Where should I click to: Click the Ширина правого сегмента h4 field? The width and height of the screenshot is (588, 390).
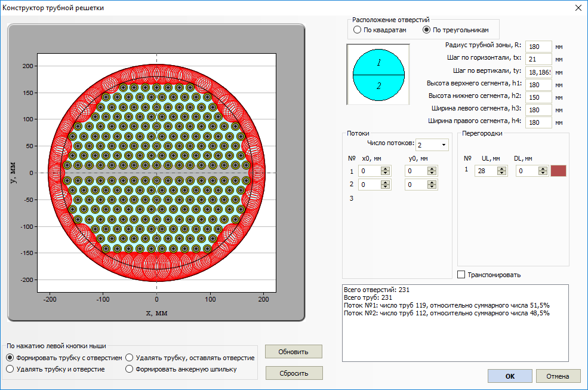tap(538, 122)
